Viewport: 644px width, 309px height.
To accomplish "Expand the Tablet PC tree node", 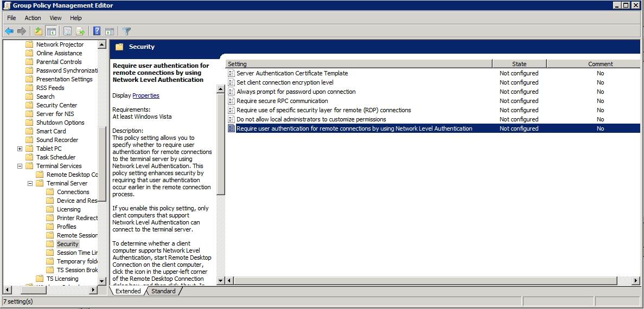I will pos(20,149).
